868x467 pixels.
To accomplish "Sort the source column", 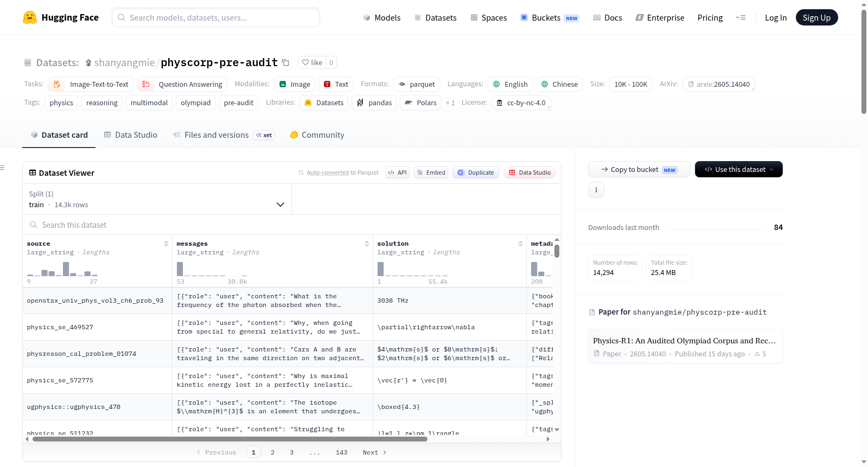I will tap(166, 244).
